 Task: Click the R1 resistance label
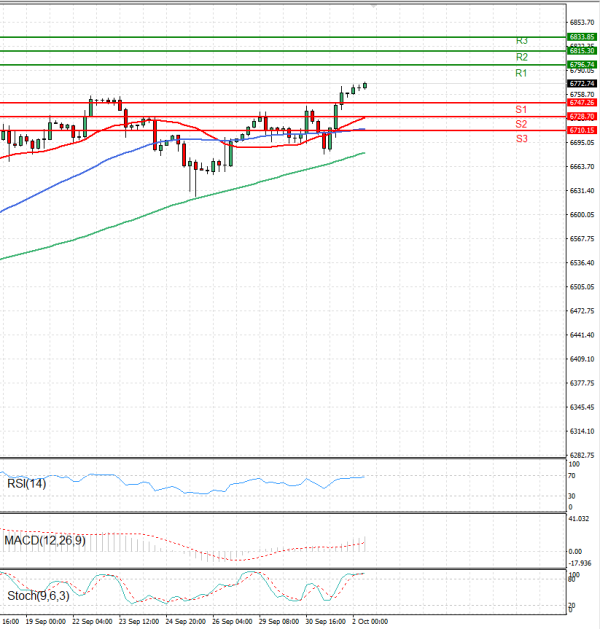coord(521,73)
